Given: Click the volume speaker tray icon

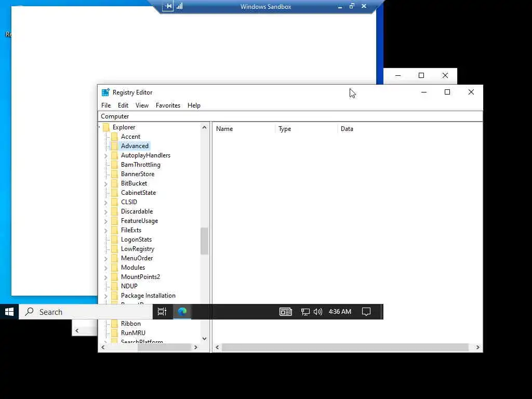Looking at the screenshot, I should point(317,312).
